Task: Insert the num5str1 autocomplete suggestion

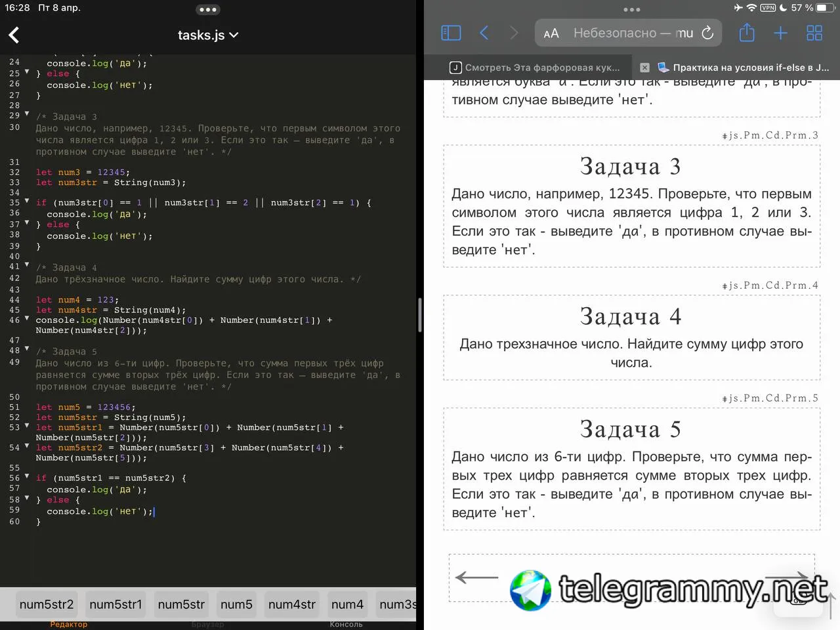Action: coord(115,604)
